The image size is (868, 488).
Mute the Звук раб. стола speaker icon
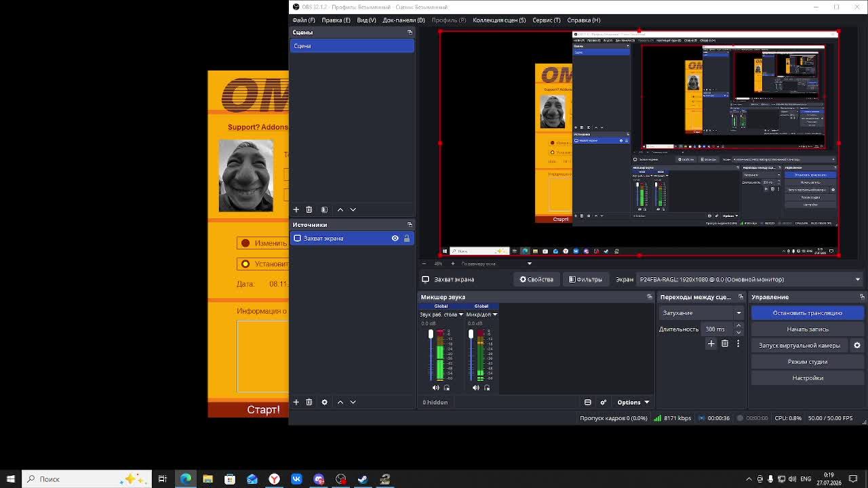click(x=435, y=388)
